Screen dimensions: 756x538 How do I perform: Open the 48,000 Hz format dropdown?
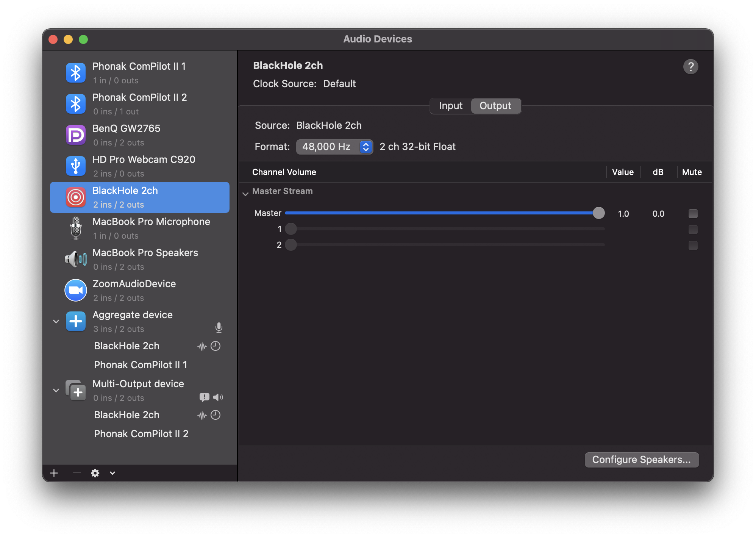pos(334,147)
